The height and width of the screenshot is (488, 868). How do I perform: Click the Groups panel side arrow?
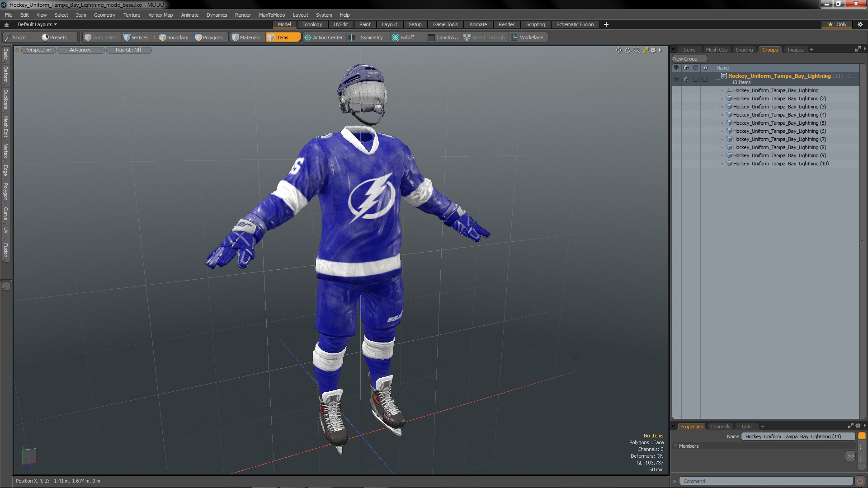(x=864, y=49)
